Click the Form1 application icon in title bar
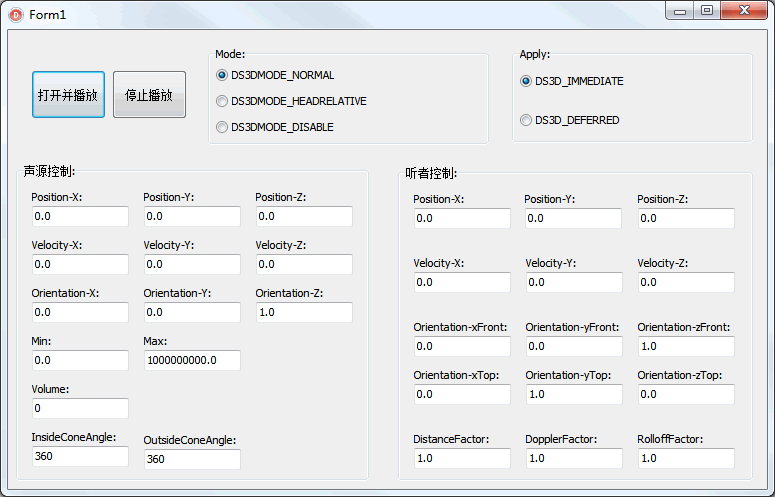 click(16, 15)
